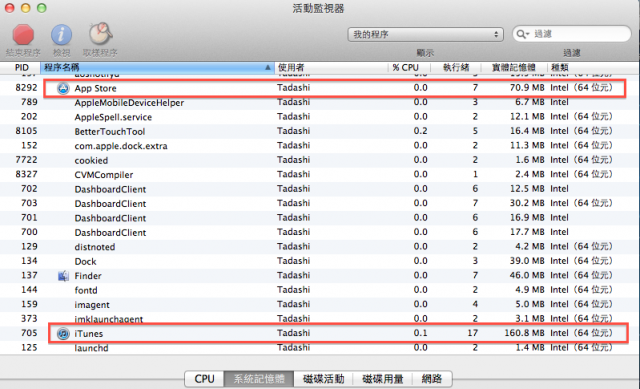Screen dimensions: 640x389
Task: Switch to the 磁碟用量 tab
Action: click(x=383, y=379)
